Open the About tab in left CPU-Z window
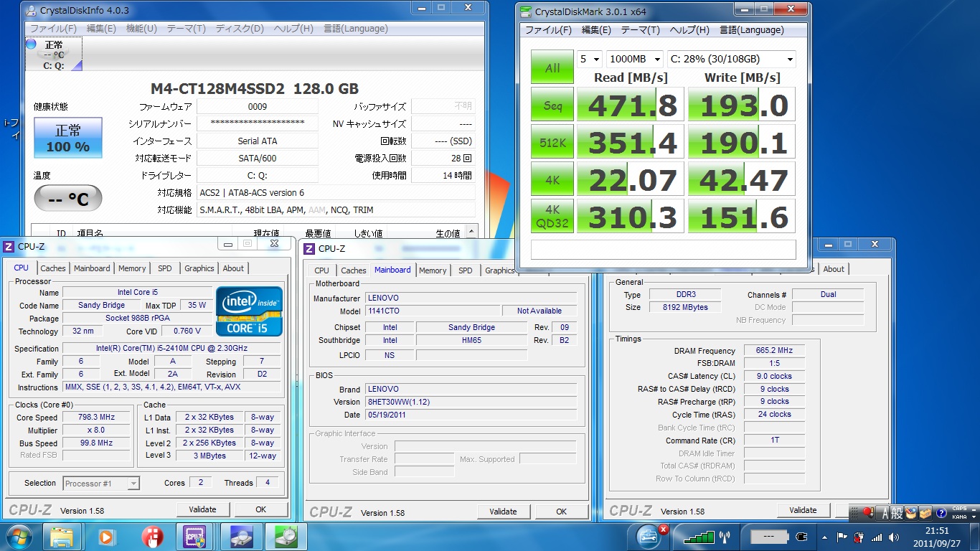Screen dimensions: 980x551 point(233,268)
